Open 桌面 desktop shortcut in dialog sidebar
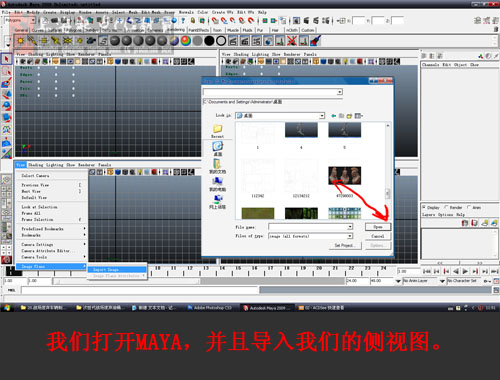The image size is (500, 380). (x=217, y=149)
